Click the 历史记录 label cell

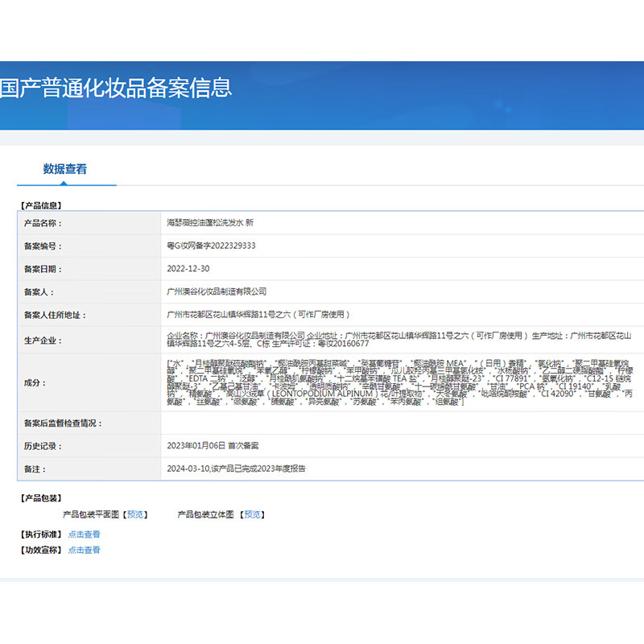pos(90,446)
